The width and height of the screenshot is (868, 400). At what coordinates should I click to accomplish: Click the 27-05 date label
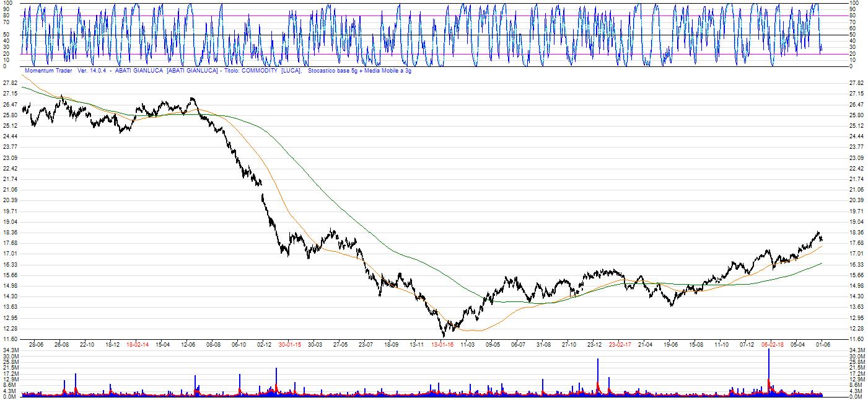[341, 344]
